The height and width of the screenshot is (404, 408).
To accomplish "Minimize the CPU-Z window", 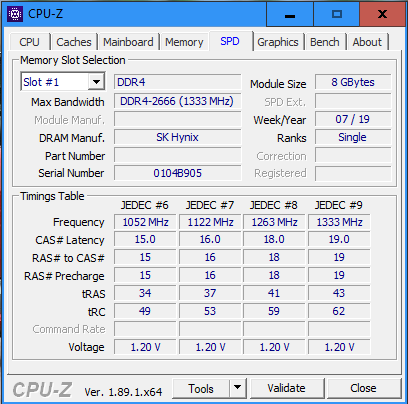I will pos(290,14).
